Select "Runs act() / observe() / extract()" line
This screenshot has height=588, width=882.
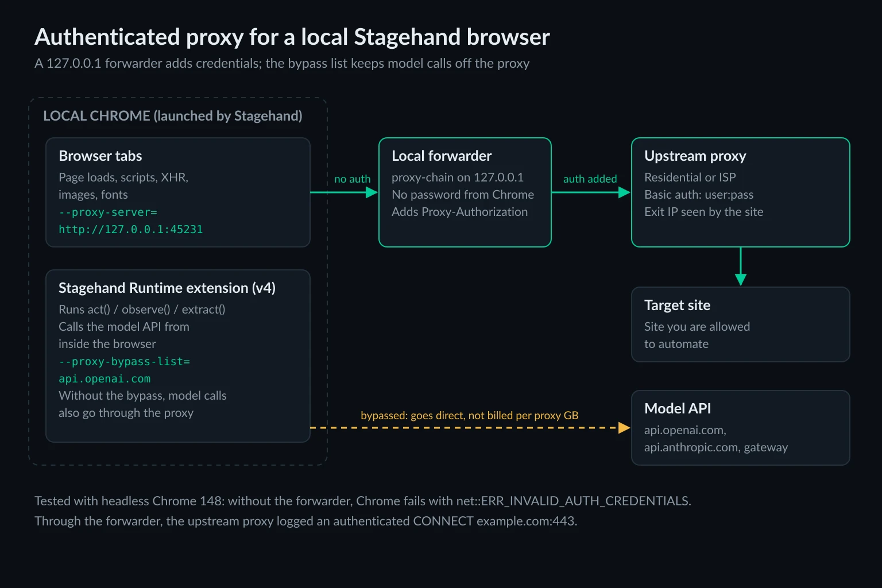142,310
